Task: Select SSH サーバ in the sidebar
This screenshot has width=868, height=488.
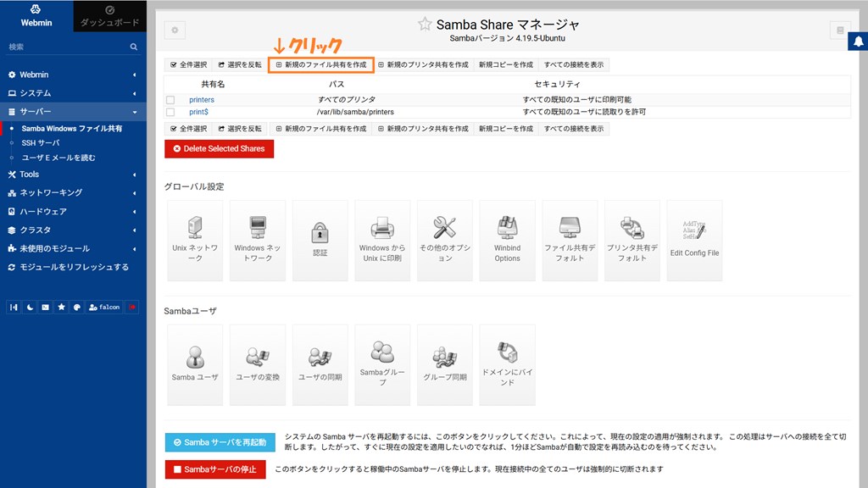Action: click(41, 143)
